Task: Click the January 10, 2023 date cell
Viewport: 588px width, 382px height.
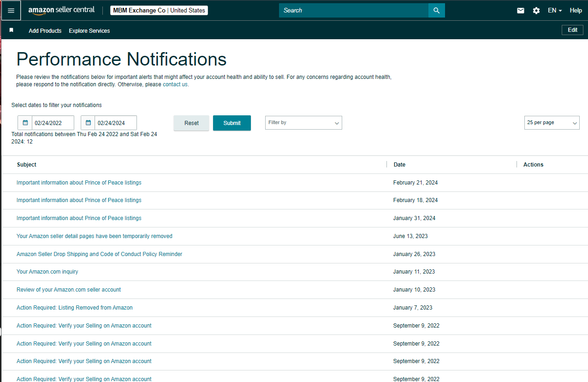Action: click(x=414, y=290)
